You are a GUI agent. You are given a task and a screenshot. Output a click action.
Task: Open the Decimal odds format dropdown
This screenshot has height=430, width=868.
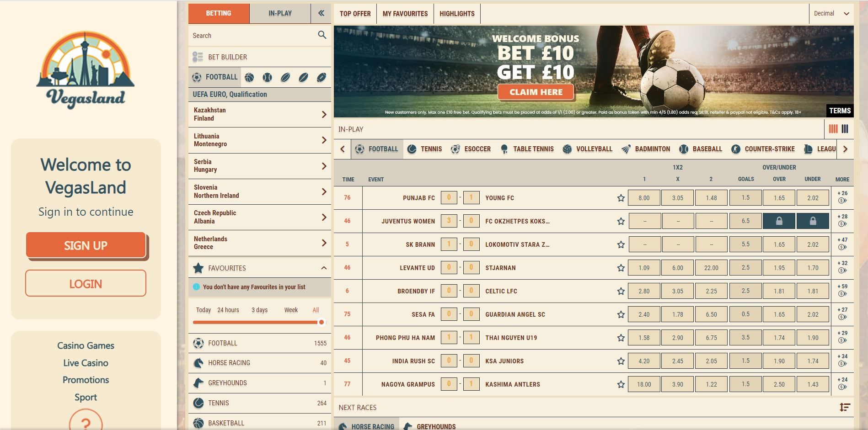point(831,14)
